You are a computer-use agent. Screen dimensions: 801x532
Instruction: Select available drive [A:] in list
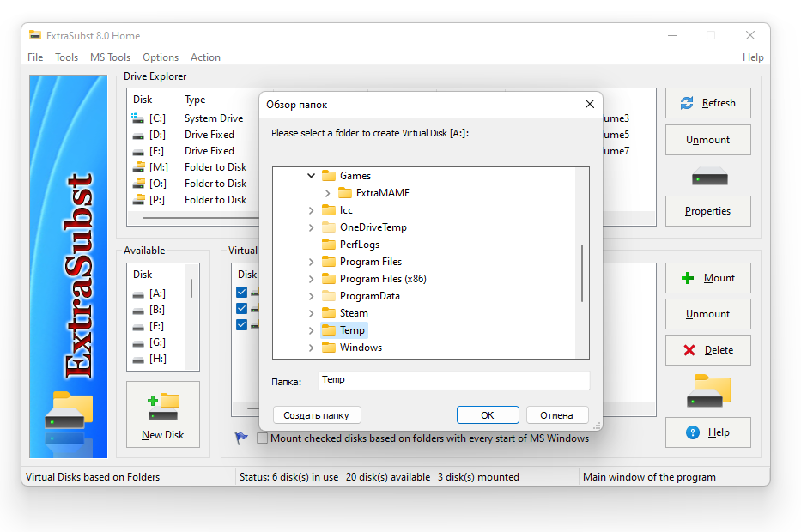coord(157,293)
